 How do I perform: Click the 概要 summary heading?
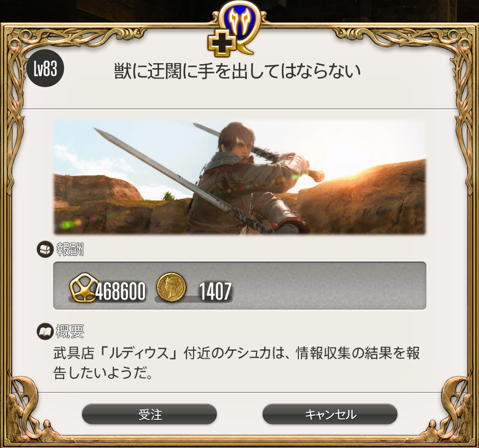[x=70, y=331]
